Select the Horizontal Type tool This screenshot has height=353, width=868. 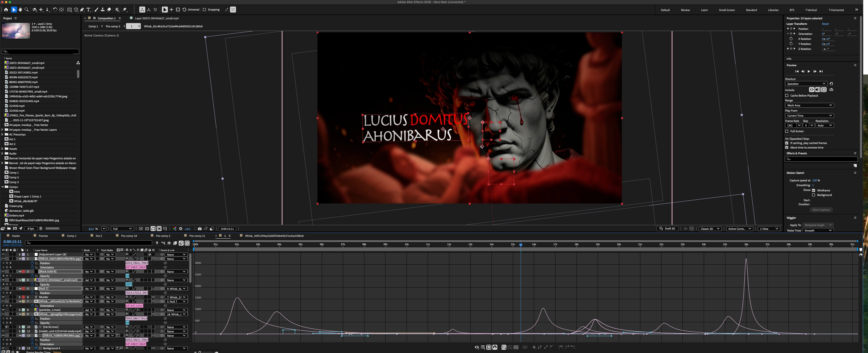[89, 10]
